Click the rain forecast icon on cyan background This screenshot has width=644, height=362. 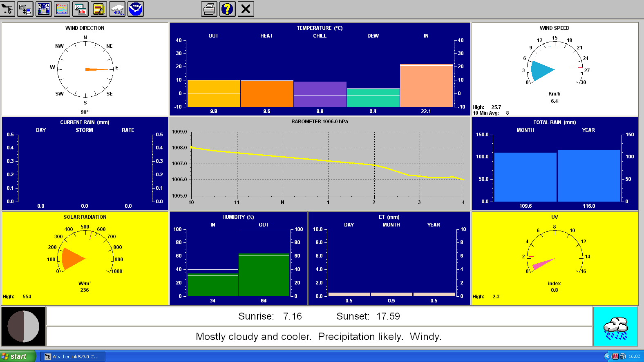615,327
